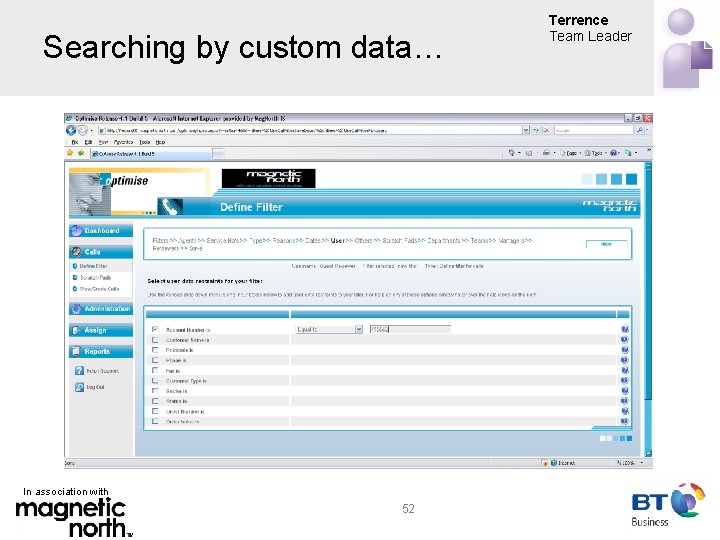Click the help icon on Customer Type row

(624, 380)
